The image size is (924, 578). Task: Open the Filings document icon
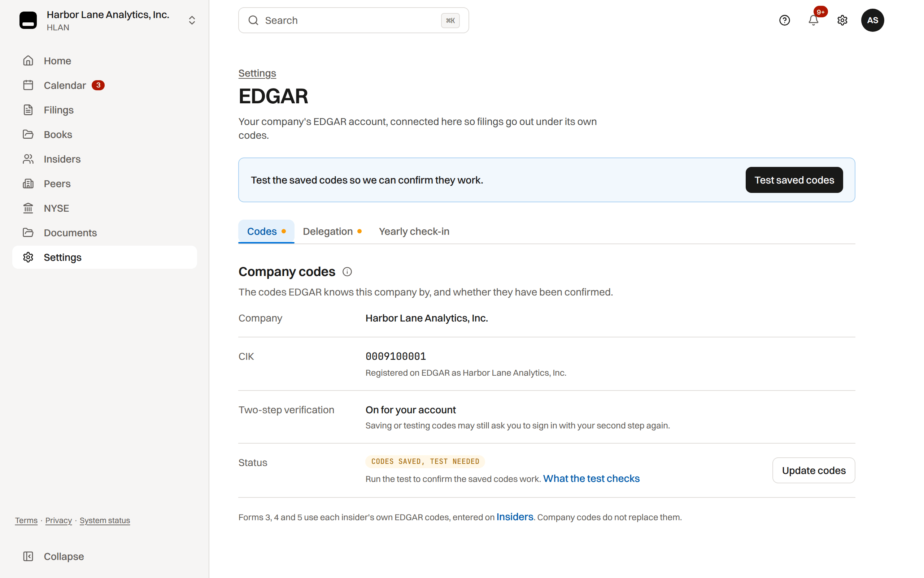[28, 110]
